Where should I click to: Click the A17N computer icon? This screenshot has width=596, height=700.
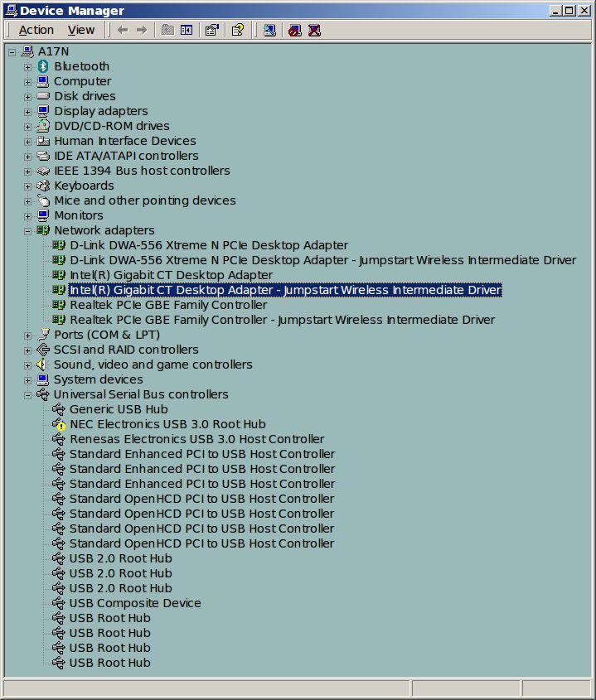tap(27, 51)
